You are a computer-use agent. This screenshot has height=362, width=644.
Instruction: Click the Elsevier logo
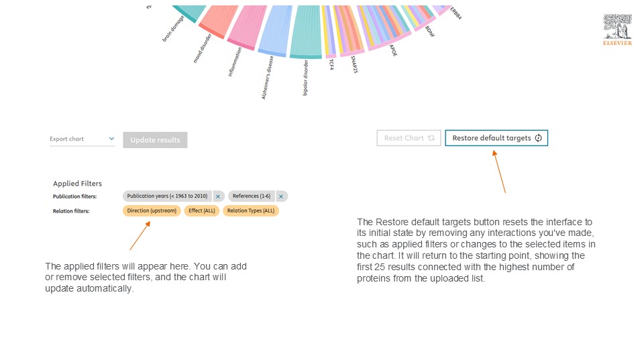[617, 30]
